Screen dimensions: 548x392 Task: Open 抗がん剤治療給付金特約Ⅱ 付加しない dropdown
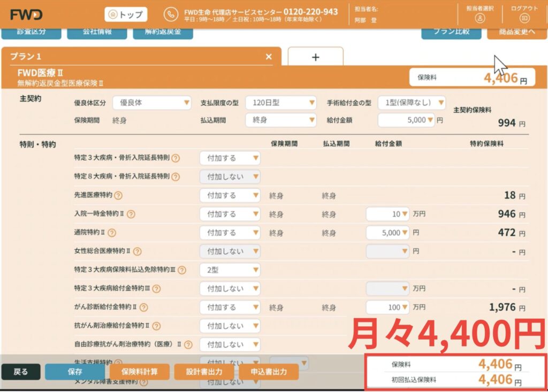tap(230, 326)
